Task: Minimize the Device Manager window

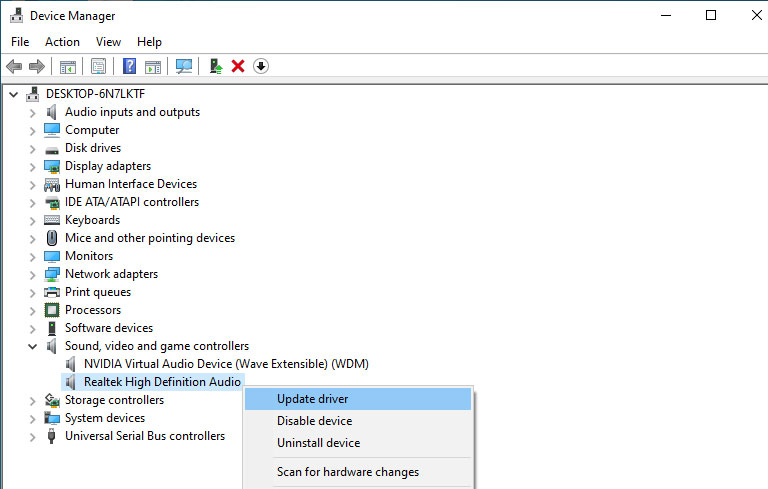Action: click(666, 15)
